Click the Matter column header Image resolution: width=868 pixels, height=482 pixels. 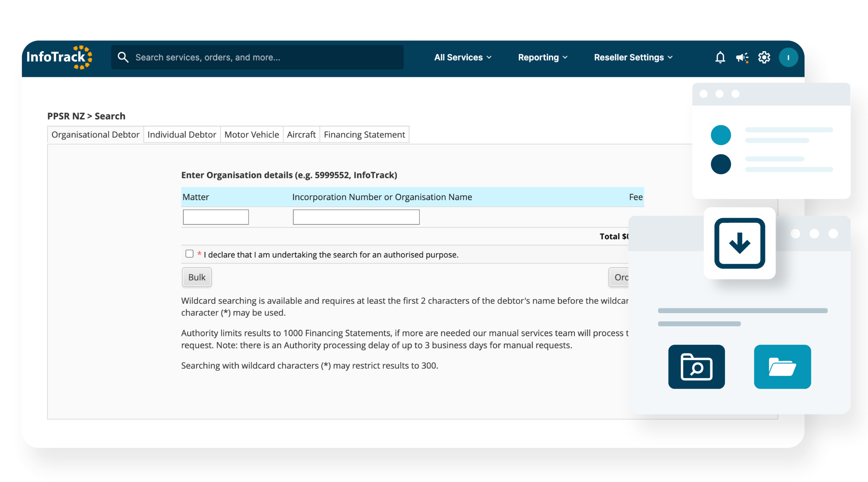coord(196,197)
